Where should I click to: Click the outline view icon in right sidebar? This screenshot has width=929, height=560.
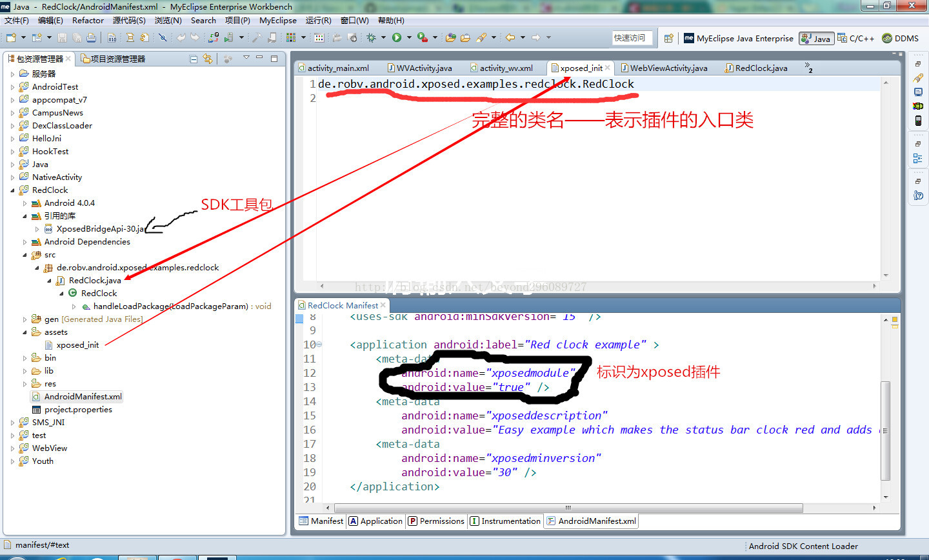(x=918, y=158)
